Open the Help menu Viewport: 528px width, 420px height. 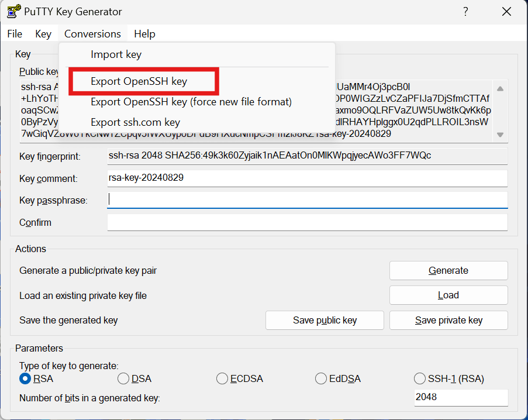point(144,34)
